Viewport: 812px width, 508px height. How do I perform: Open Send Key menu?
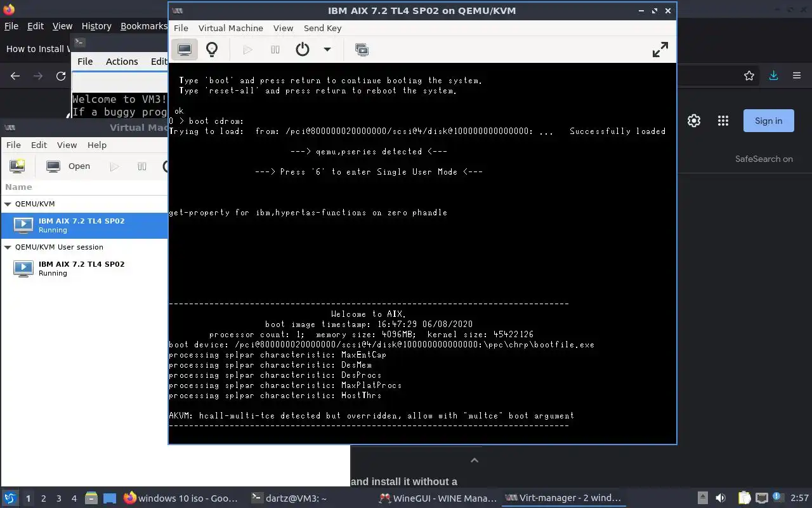click(322, 28)
